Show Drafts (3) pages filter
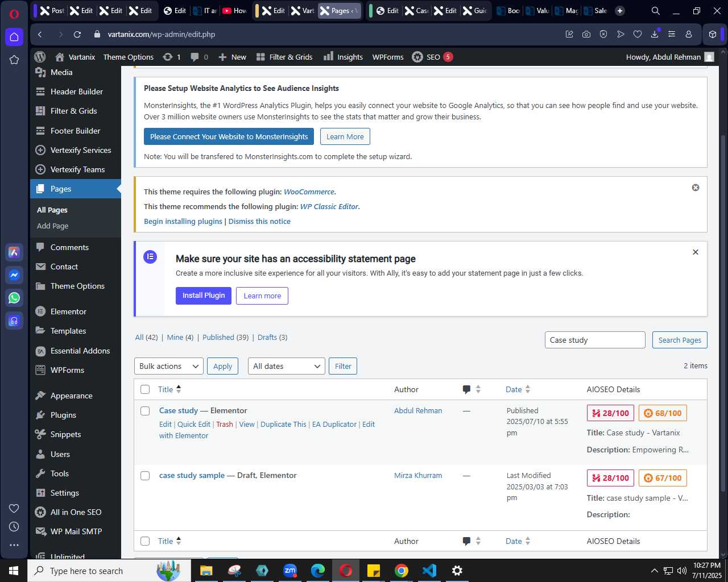Viewport: 728px width, 582px height. click(x=272, y=337)
